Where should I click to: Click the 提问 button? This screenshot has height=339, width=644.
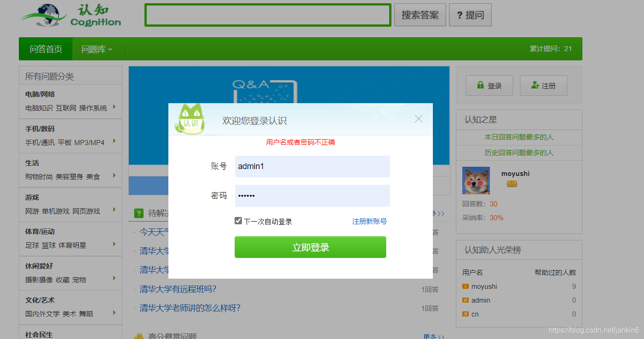click(x=470, y=15)
